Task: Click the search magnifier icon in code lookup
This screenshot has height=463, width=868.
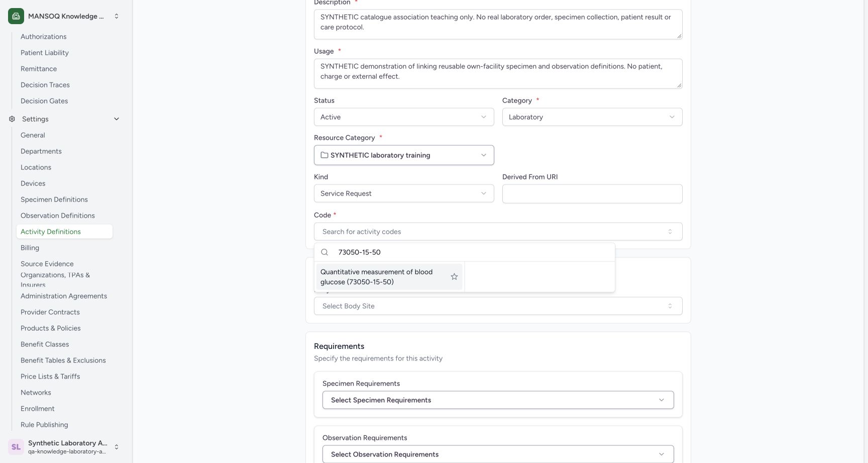Action: tap(324, 252)
